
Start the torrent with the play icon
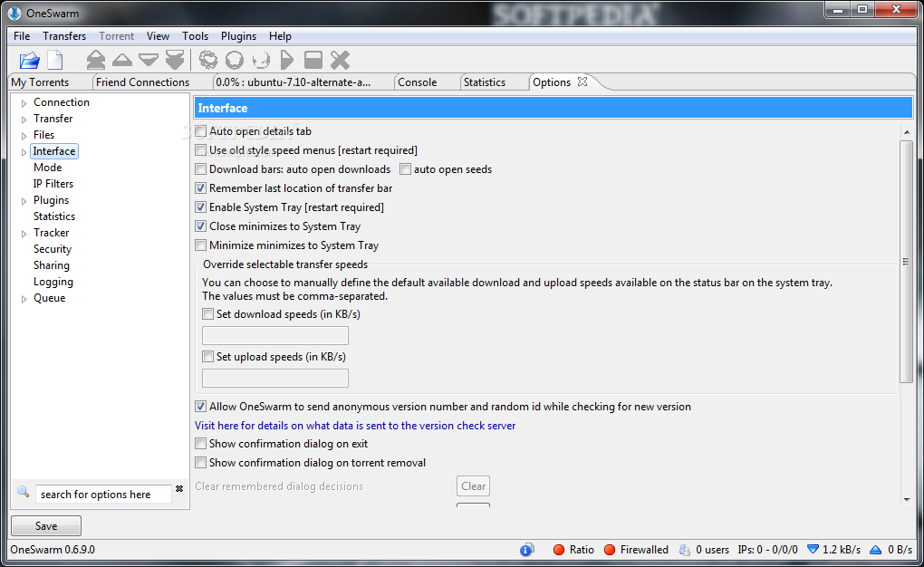[x=287, y=60]
